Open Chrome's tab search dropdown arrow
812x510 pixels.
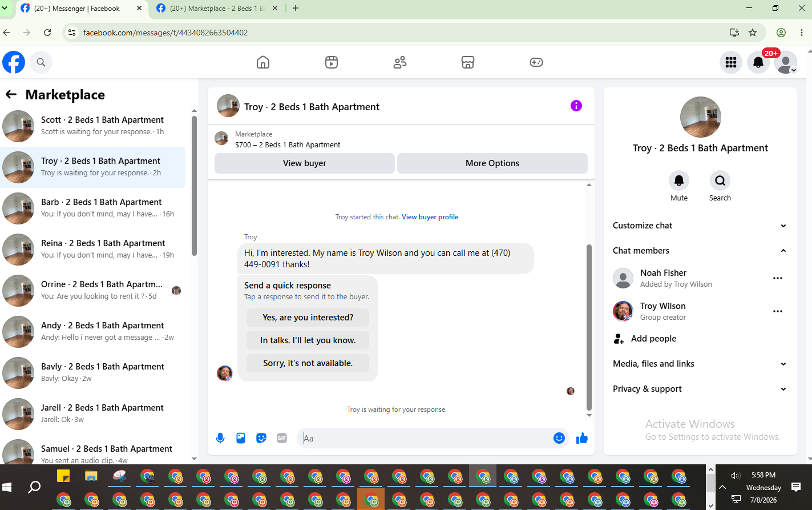point(5,9)
